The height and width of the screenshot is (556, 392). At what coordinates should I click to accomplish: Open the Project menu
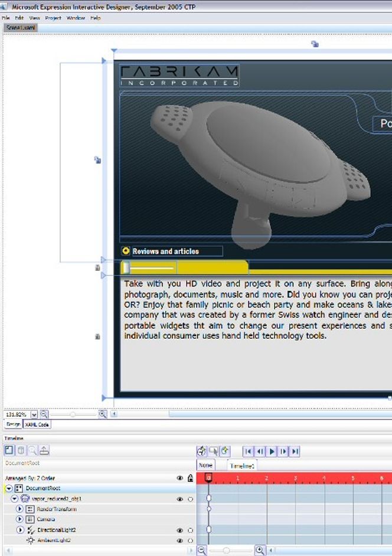[x=53, y=18]
